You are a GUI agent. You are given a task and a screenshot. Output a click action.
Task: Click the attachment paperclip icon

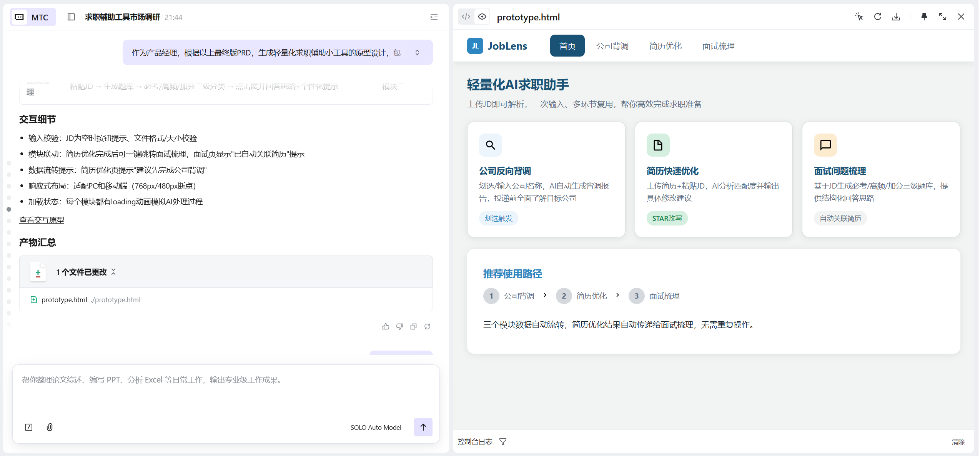[x=50, y=427]
